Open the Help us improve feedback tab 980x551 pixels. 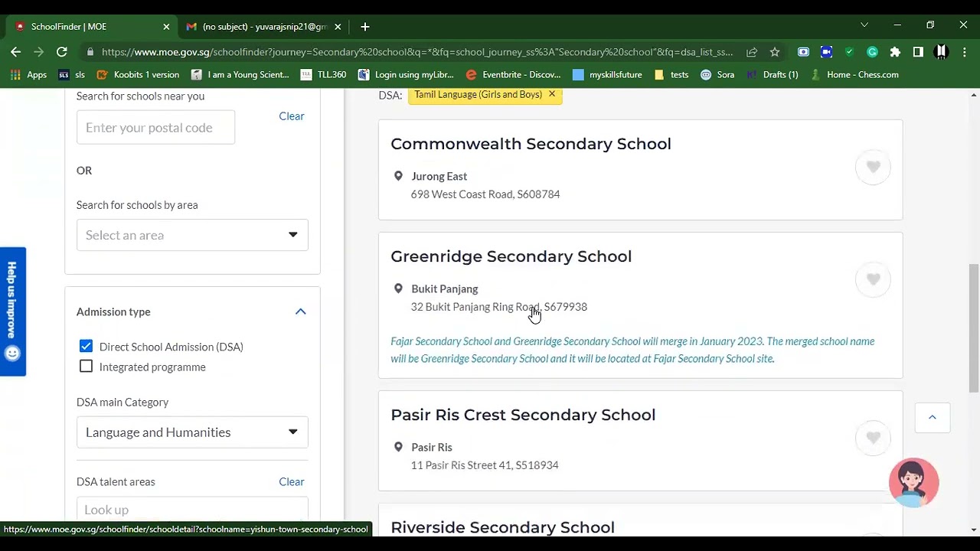(12, 311)
